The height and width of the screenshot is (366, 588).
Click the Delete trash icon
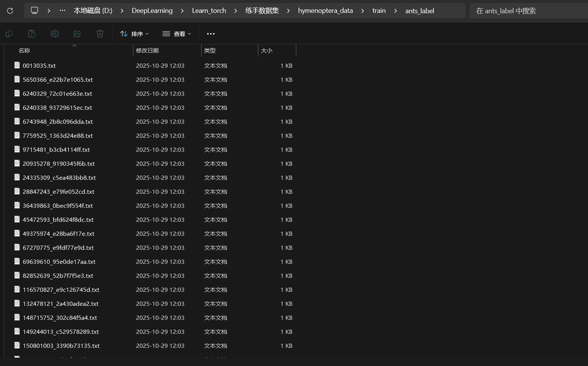pyautogui.click(x=100, y=34)
